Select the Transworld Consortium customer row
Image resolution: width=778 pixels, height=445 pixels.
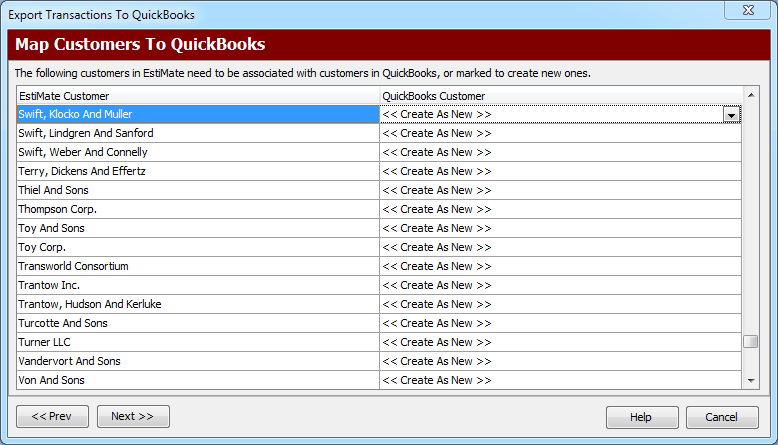coord(197,266)
